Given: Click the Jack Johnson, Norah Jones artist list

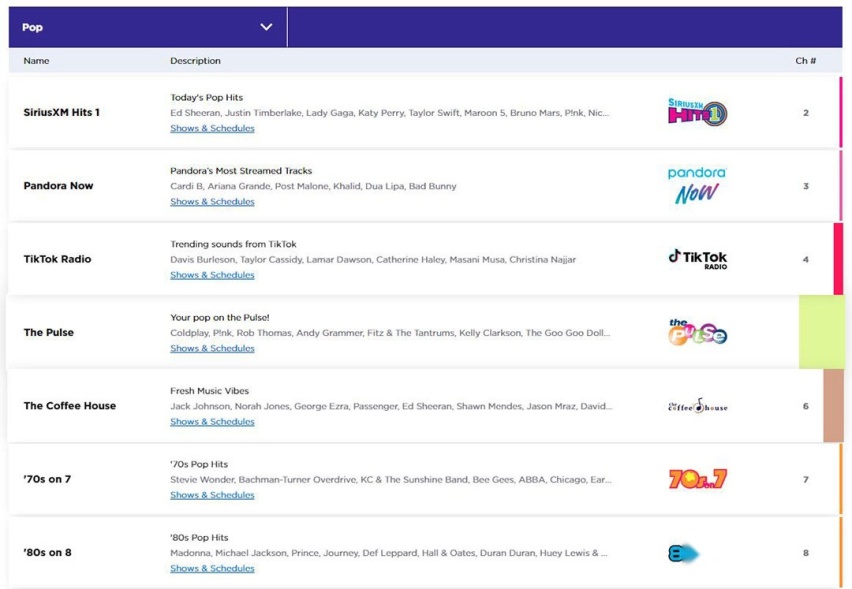Looking at the screenshot, I should [x=391, y=406].
